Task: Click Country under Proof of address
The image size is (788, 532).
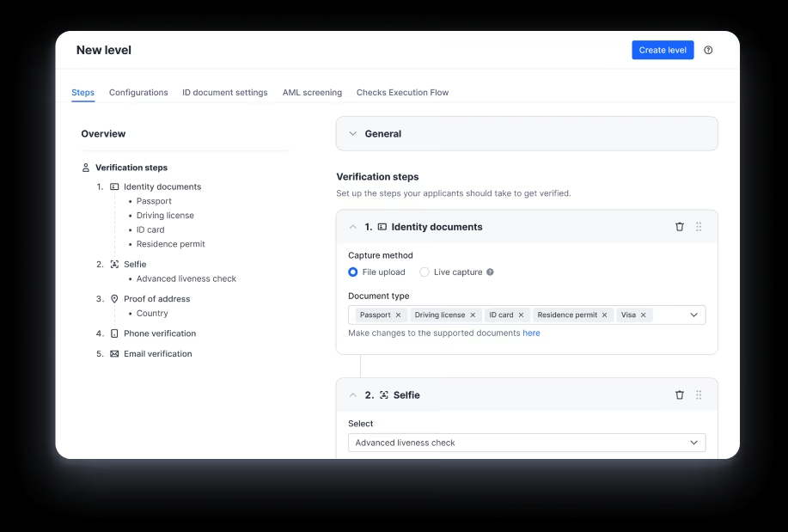Action: (x=152, y=313)
